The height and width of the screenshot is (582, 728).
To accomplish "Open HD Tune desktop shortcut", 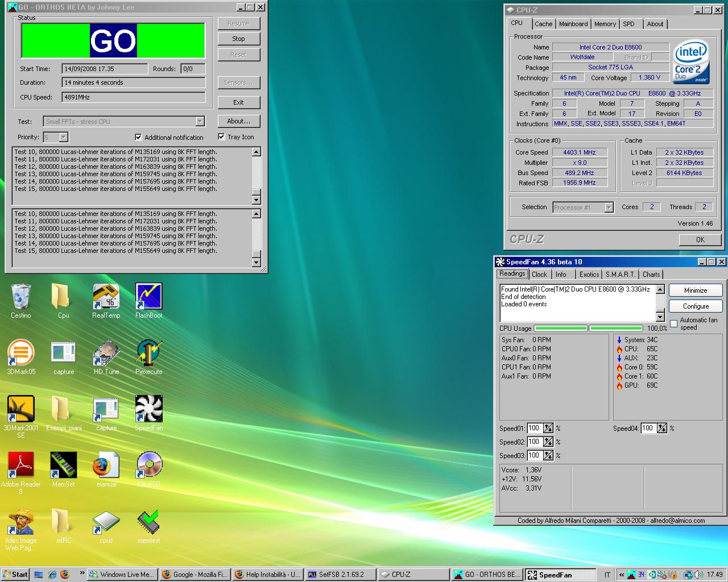I will coord(106,352).
